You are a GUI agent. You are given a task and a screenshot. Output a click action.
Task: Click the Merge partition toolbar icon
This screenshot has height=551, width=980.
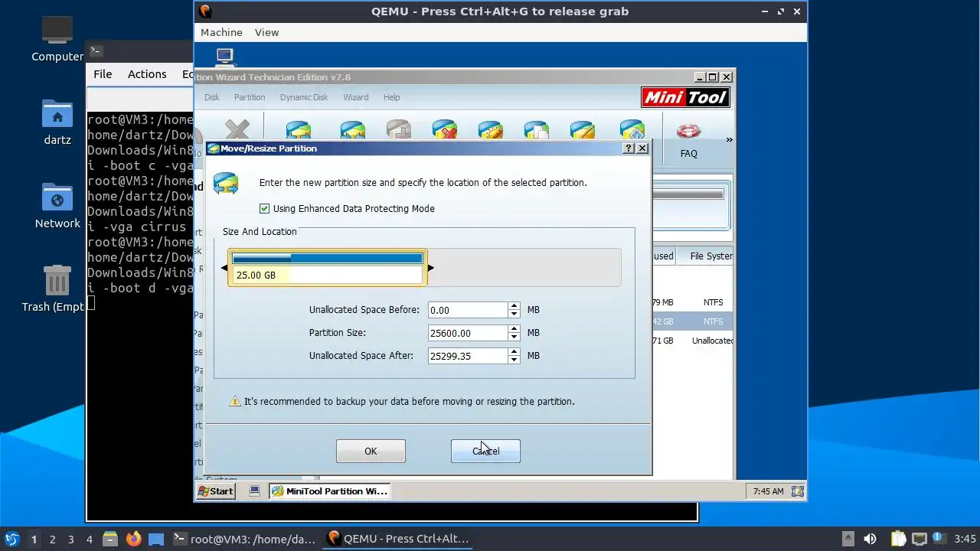coord(352,129)
